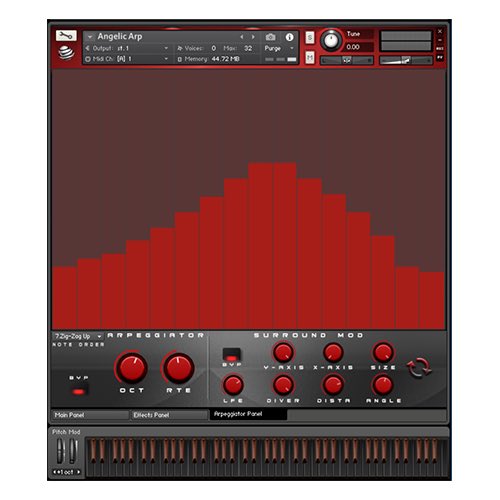500x500 pixels.
Task: Click the SIZE surround knob
Action: [x=383, y=352]
